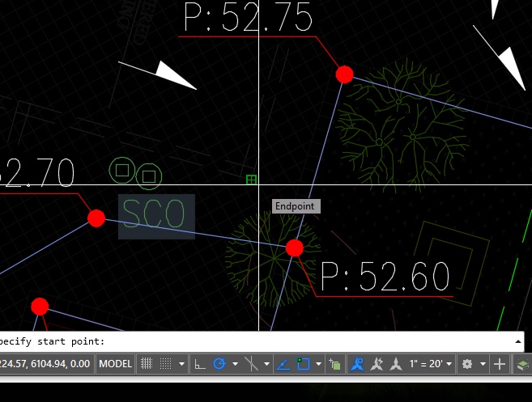Open the 1" = 20' annotation scale dropdown

[x=430, y=364]
